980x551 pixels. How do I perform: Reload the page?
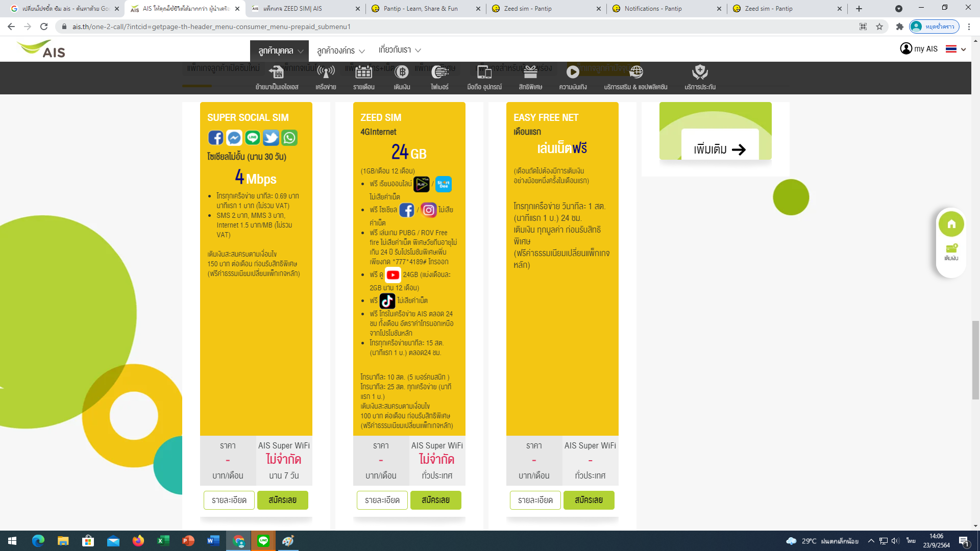(x=44, y=27)
